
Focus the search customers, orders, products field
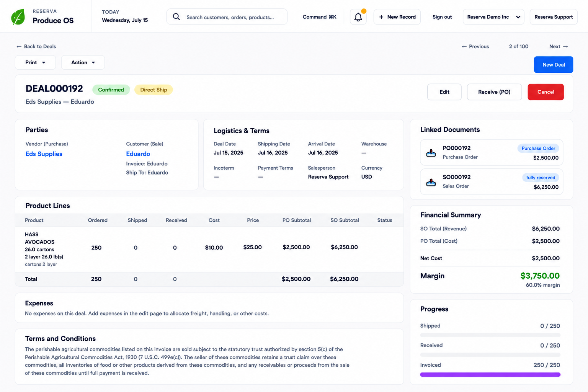tap(227, 17)
